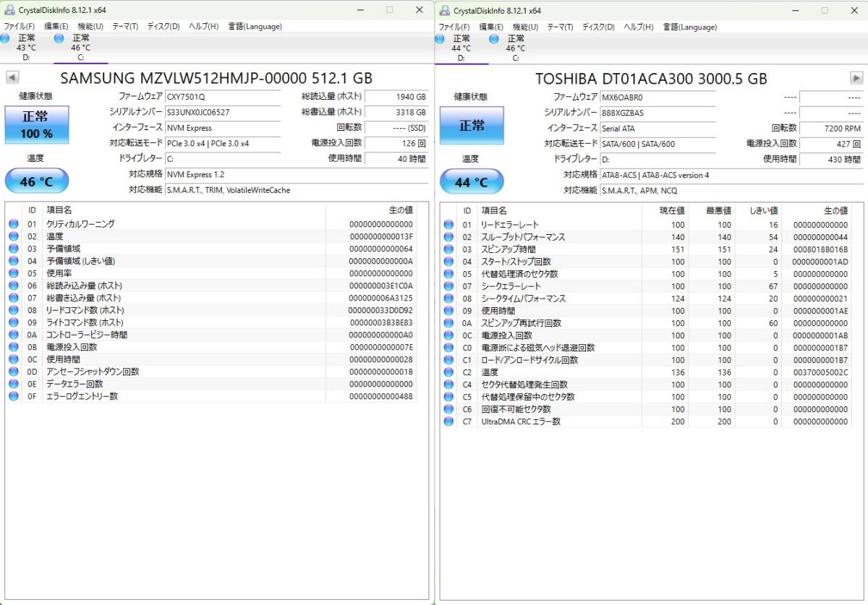Click the 44 °C temperature button
868x605 pixels.
pos(472,182)
